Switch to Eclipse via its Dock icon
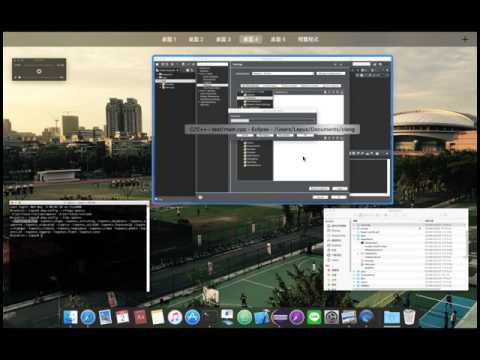480x360 pixels. (x=279, y=317)
